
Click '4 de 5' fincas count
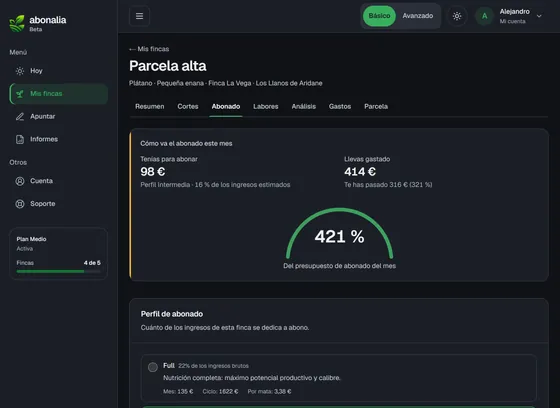point(92,263)
